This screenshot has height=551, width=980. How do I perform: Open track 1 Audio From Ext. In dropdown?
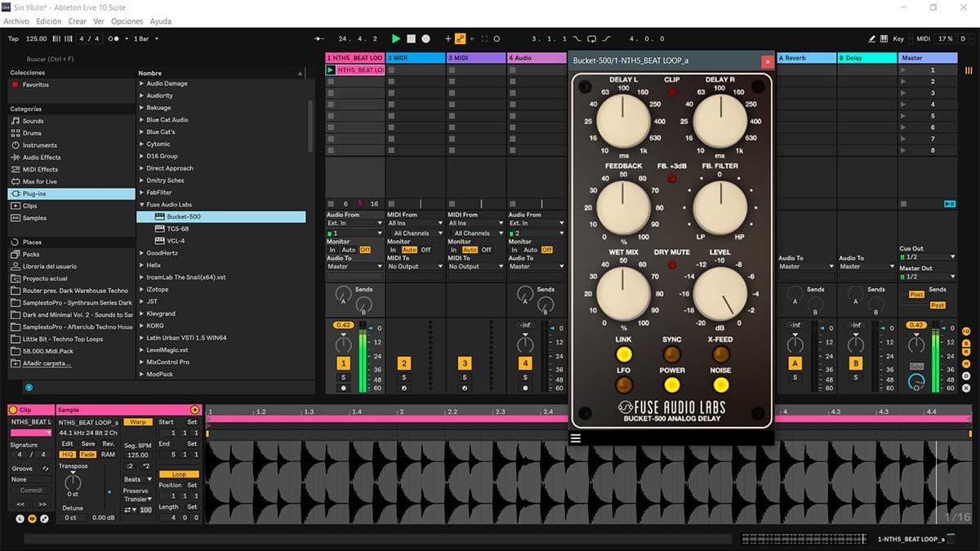pyautogui.click(x=354, y=223)
